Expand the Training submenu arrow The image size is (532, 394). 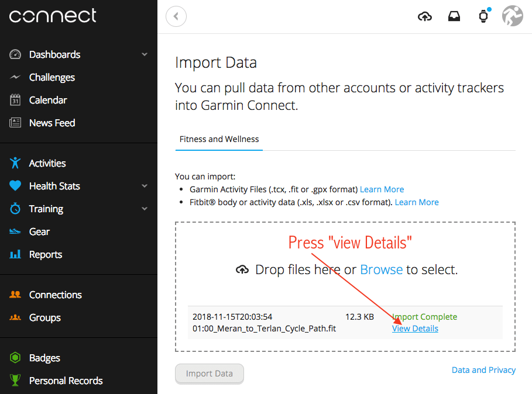click(145, 209)
